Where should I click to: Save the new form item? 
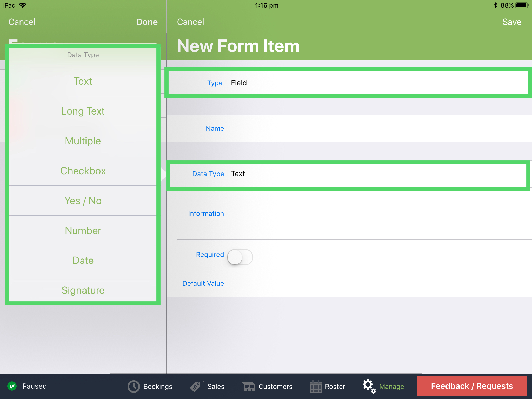tap(511, 22)
